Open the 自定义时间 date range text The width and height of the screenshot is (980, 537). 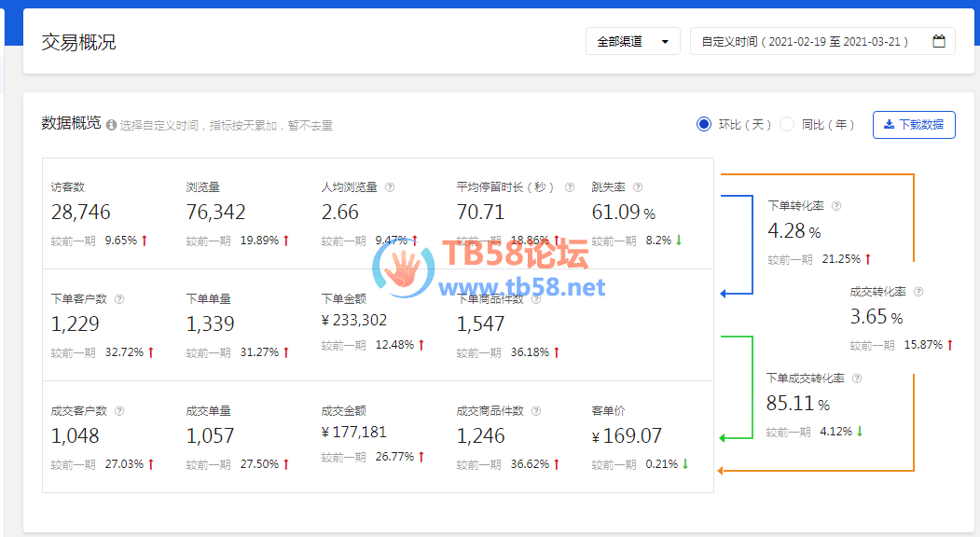(x=805, y=42)
